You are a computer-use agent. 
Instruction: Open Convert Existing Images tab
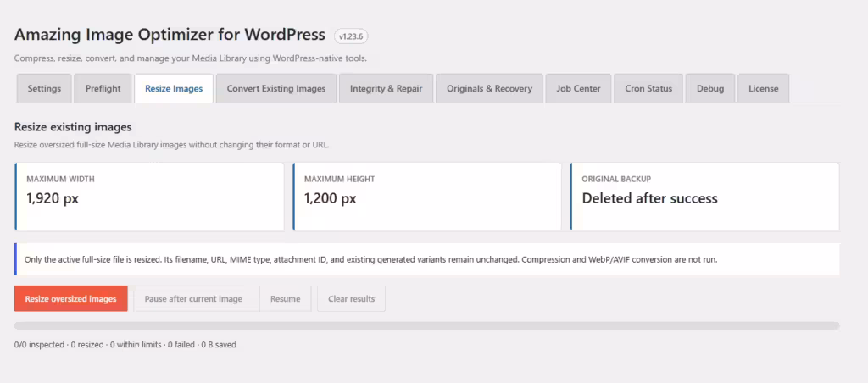coord(276,89)
